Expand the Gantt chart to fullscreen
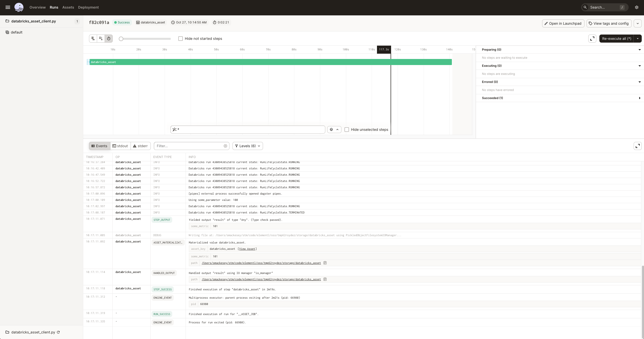 coord(592,39)
